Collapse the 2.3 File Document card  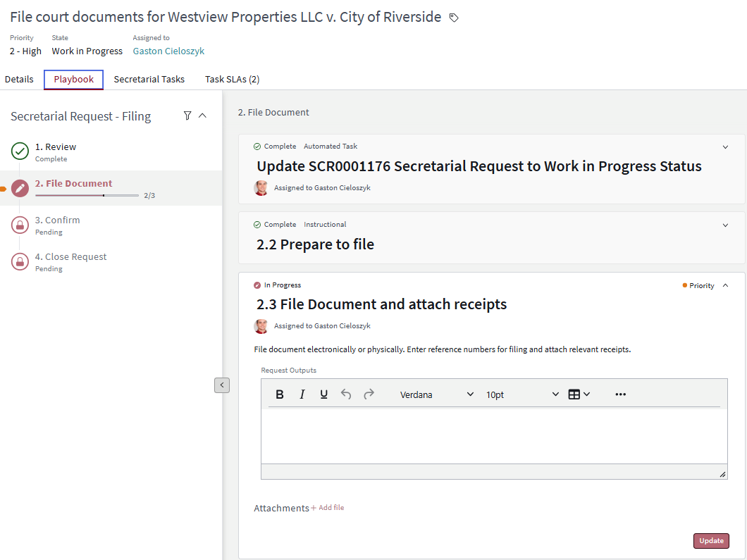pyautogui.click(x=726, y=285)
